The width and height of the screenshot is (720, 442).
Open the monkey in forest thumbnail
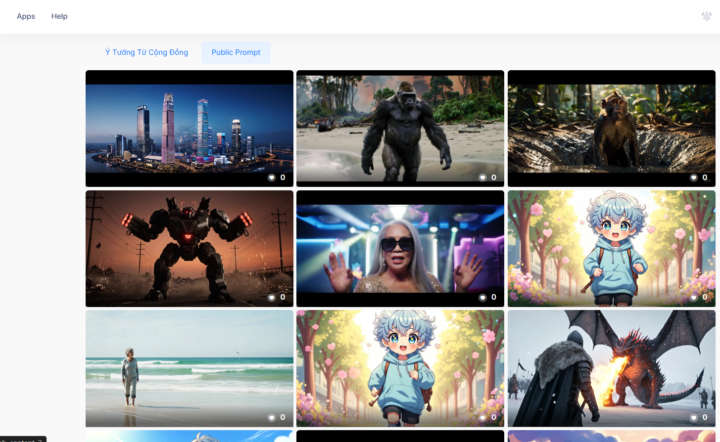click(611, 128)
